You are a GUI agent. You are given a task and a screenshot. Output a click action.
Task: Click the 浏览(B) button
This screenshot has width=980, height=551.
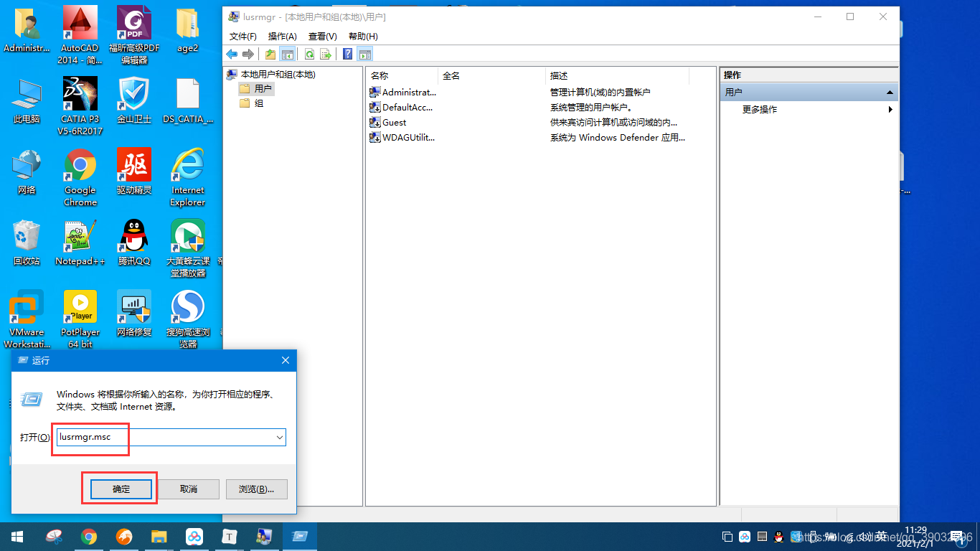256,489
